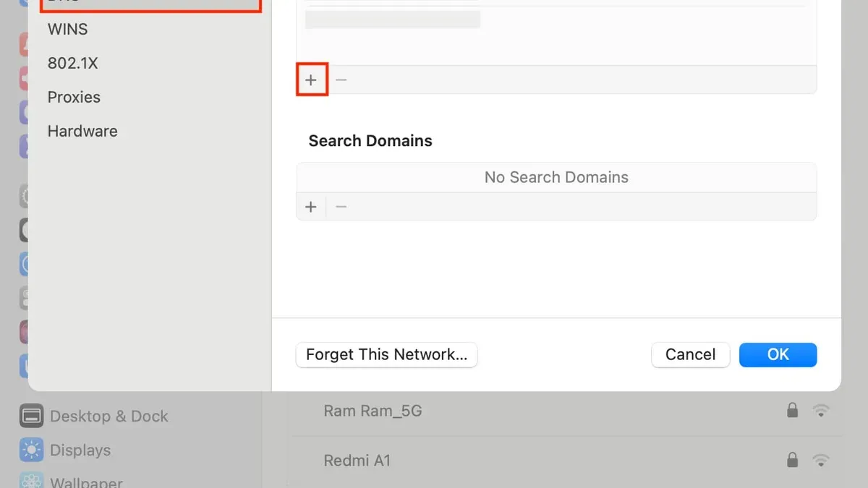This screenshot has height=488, width=868.
Task: Click the No Search Domains list row
Action: coord(556,178)
